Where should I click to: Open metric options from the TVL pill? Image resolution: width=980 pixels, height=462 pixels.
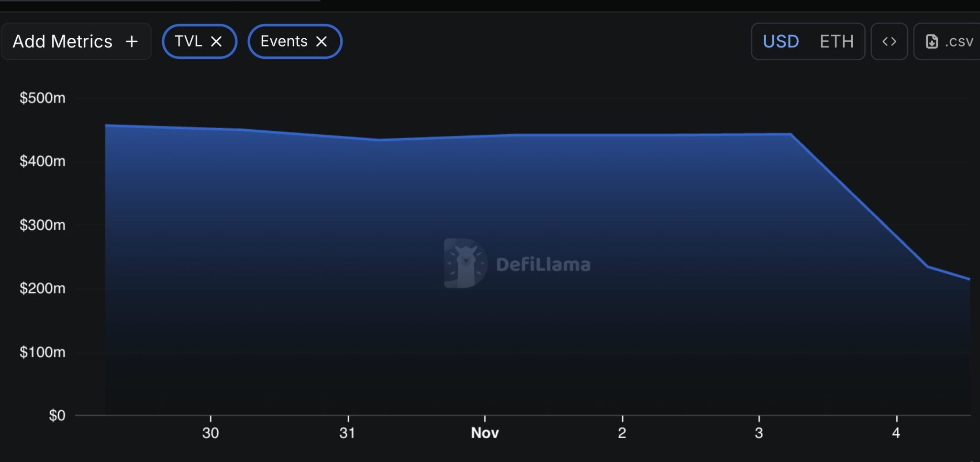[199, 41]
